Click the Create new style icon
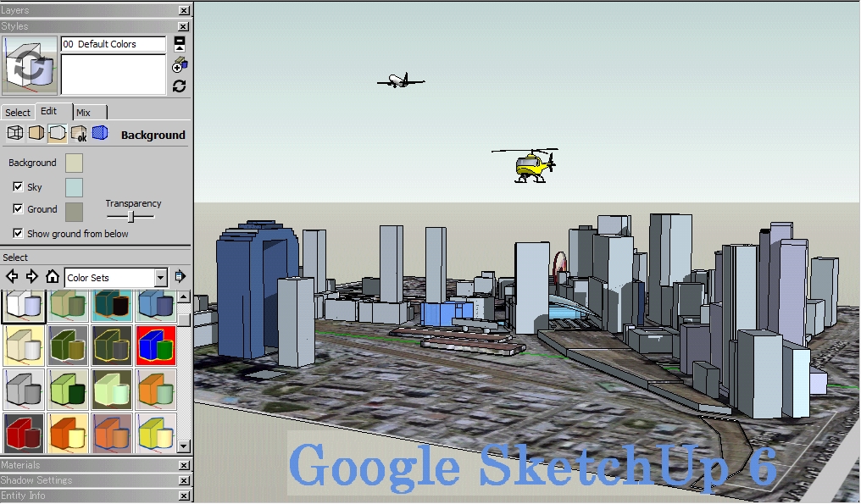Image resolution: width=861 pixels, height=504 pixels. (179, 65)
